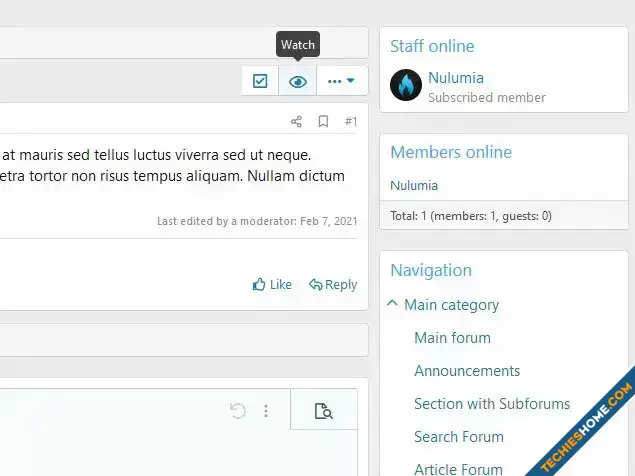Image resolution: width=635 pixels, height=476 pixels.
Task: Click the editor preview icon
Action: tap(324, 411)
